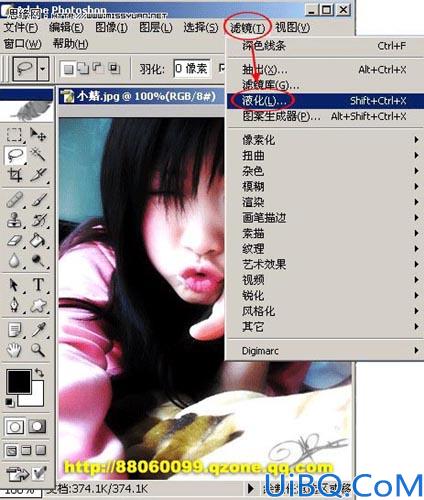Screen dimensions: 424x500
Task: Select the Type tool
Action: coord(38,285)
